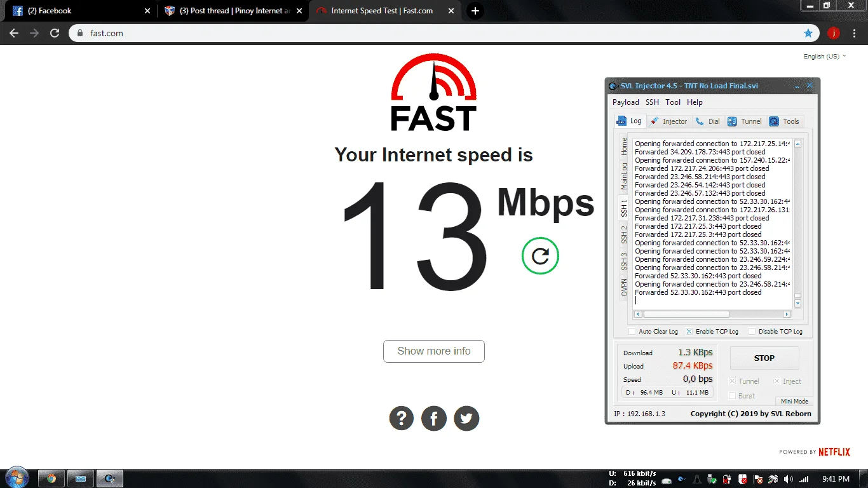This screenshot has width=868, height=488.
Task: Toggle the Tunnel checkbox
Action: pyautogui.click(x=732, y=381)
